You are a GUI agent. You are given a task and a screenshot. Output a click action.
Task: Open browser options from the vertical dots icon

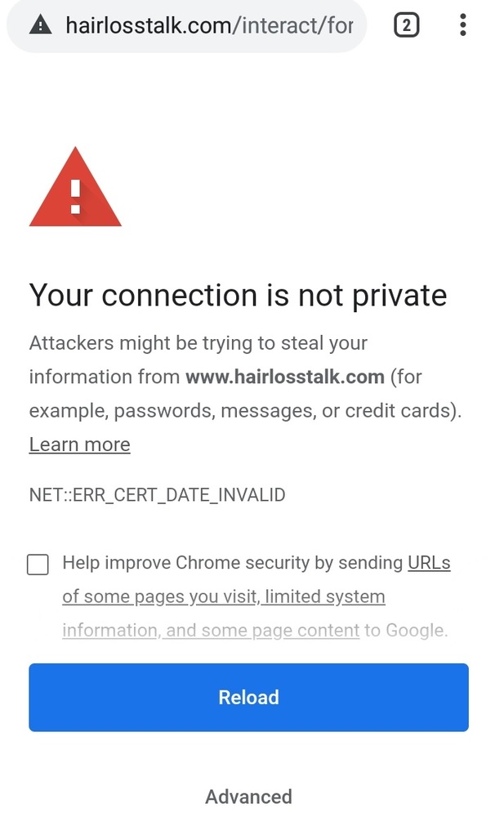click(462, 25)
